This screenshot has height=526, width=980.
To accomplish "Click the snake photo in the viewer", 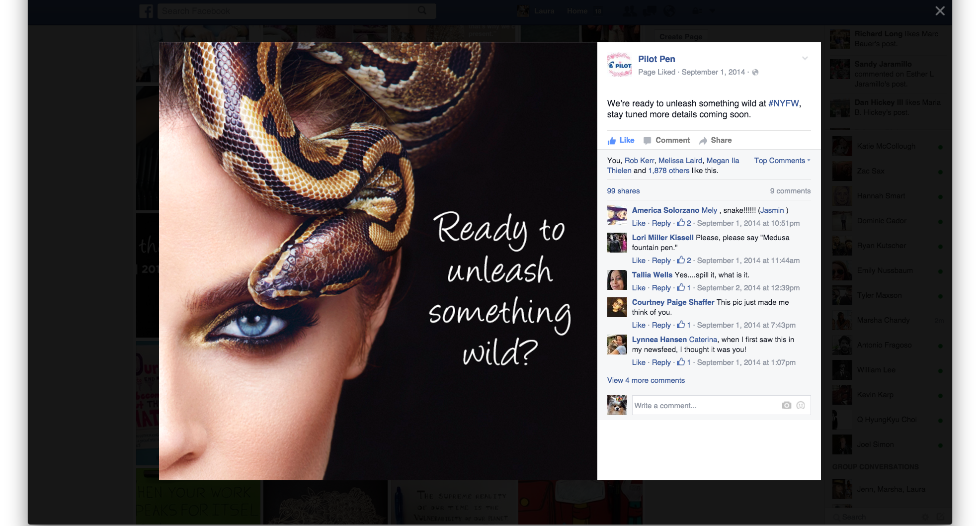I will 378,261.
